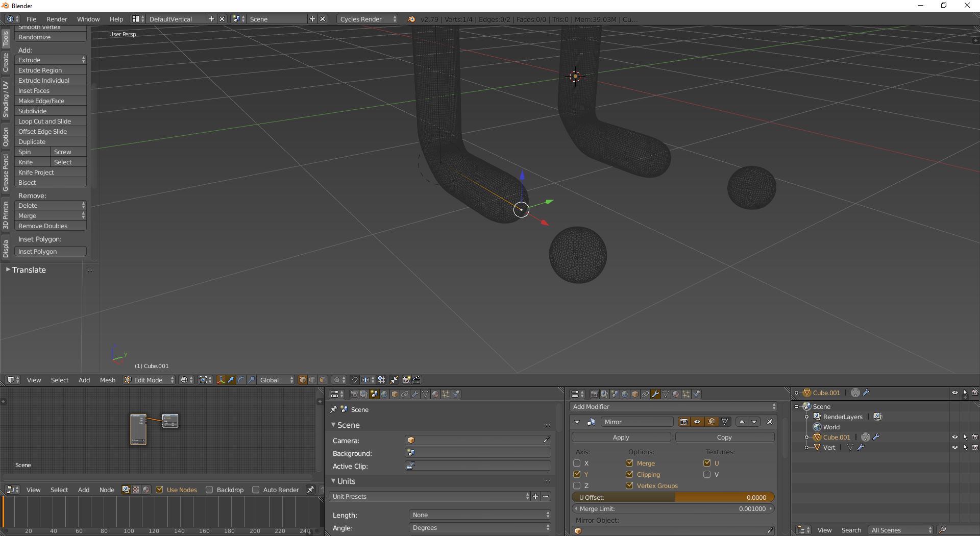Disable the Clipping checkbox in Mirror modifier
The width and height of the screenshot is (980, 536).
[x=629, y=474]
